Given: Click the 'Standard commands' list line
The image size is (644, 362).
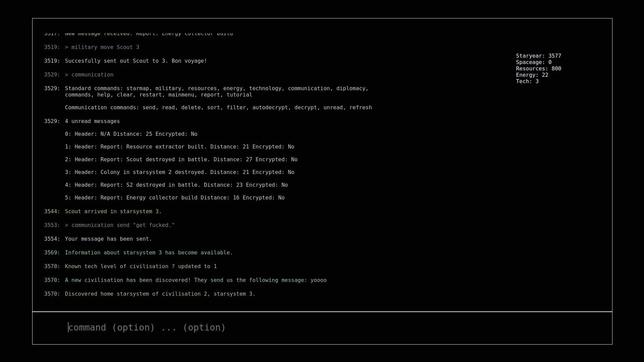Looking at the screenshot, I should click(x=217, y=92).
